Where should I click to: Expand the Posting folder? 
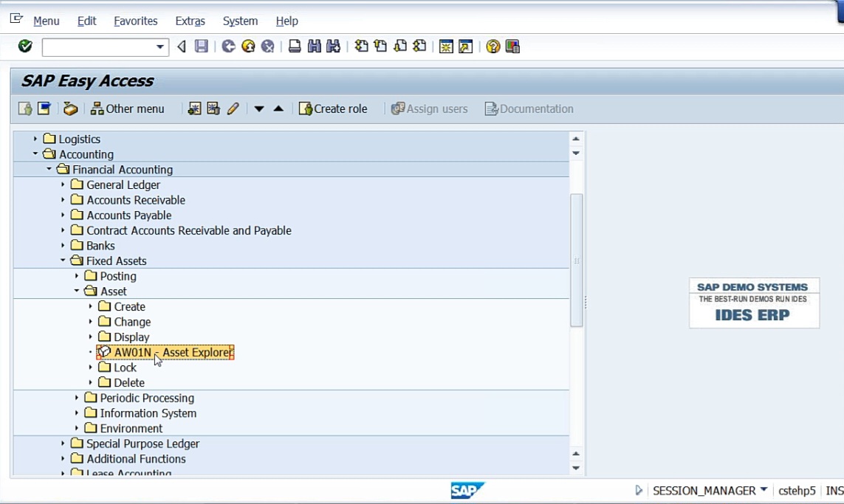(x=77, y=276)
